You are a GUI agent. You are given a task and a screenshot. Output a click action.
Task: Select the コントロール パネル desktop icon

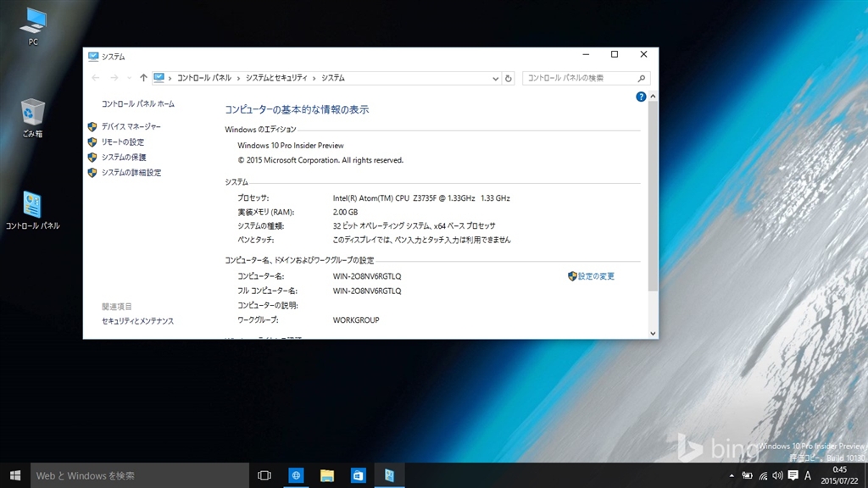tap(33, 210)
